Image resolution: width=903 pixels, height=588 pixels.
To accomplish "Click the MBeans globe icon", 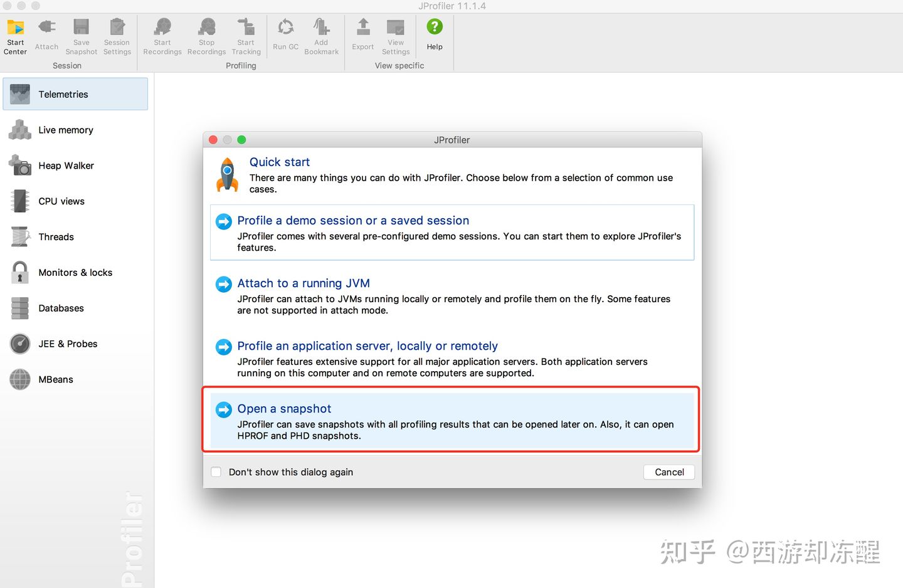I will point(20,379).
